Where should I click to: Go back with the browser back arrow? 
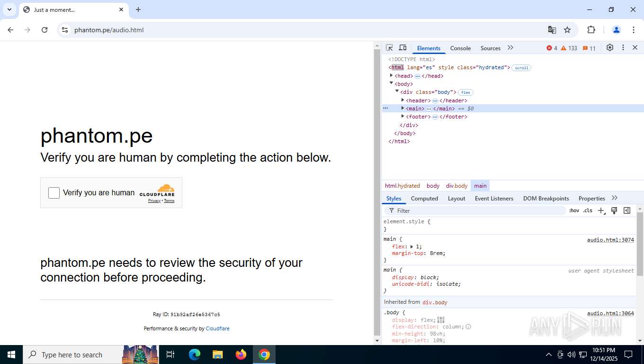click(x=10, y=30)
